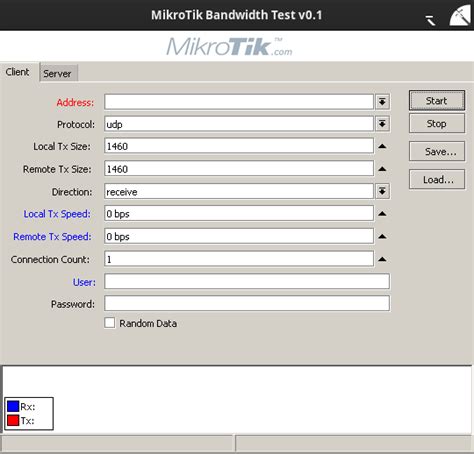Collapse the Remote Tx Size field arrow
The width and height of the screenshot is (474, 454).
(382, 169)
